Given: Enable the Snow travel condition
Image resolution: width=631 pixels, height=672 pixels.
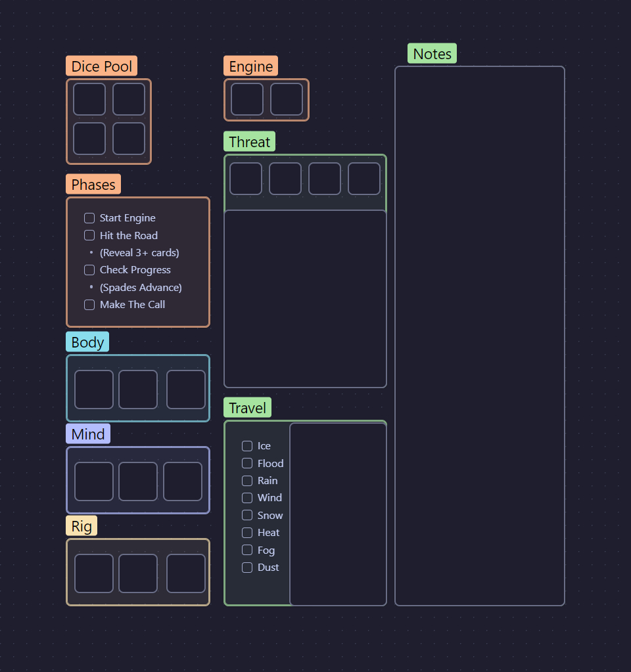Looking at the screenshot, I should [x=247, y=515].
